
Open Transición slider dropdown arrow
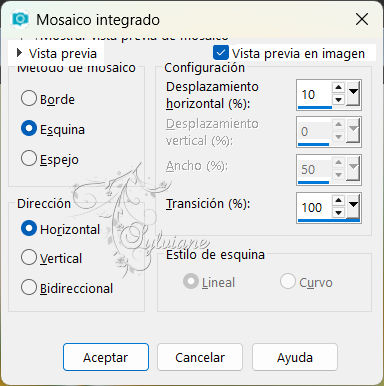353,206
